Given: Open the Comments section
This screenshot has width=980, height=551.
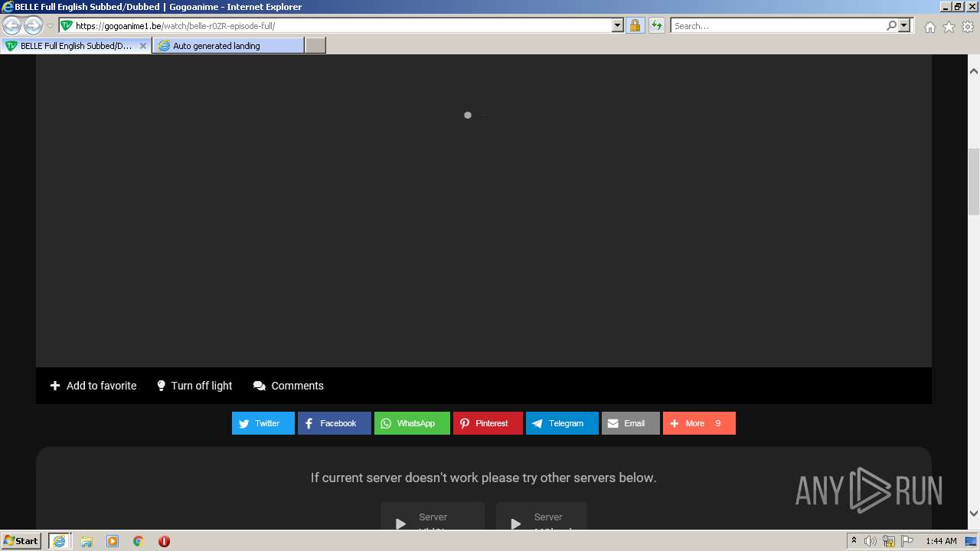Looking at the screenshot, I should point(289,386).
